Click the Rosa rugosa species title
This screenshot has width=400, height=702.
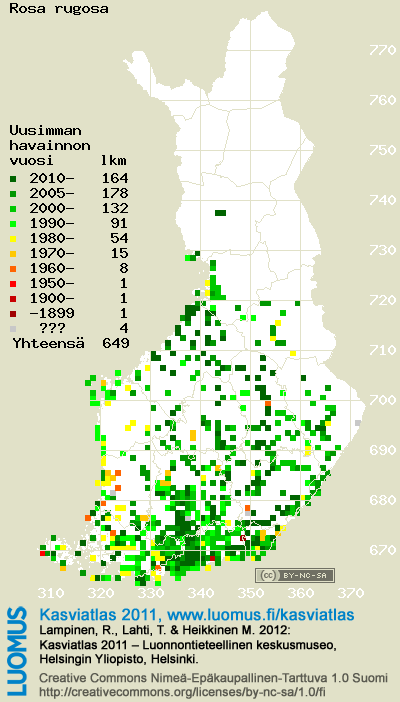point(59,9)
